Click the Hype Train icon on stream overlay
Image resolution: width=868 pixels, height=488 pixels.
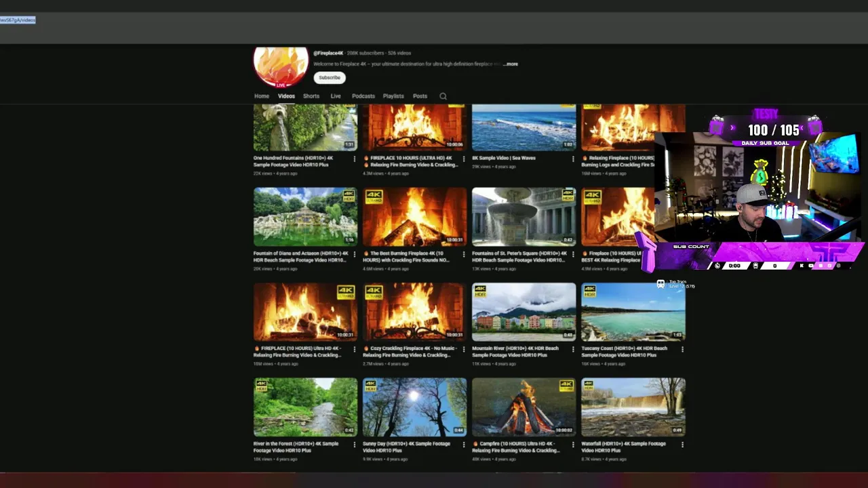click(x=660, y=285)
